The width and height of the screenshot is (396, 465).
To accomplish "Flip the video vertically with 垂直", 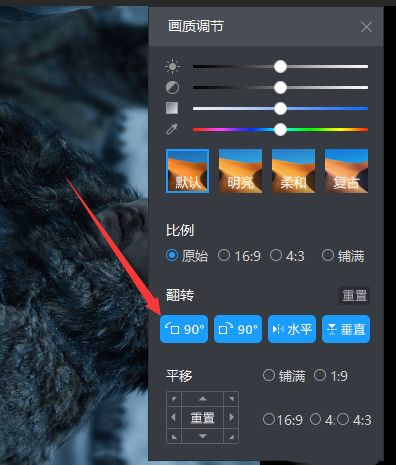I will click(x=346, y=329).
